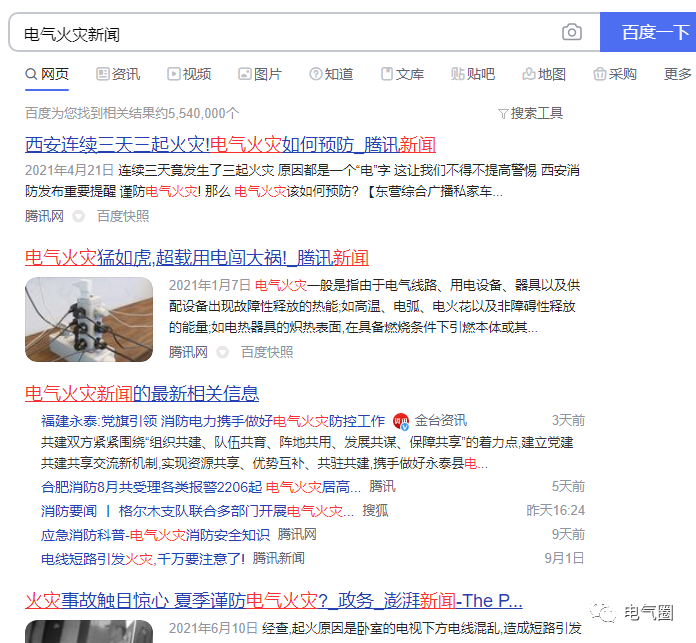Go to the 贴吧 tab
Image resolution: width=696 pixels, height=643 pixels.
473,74
